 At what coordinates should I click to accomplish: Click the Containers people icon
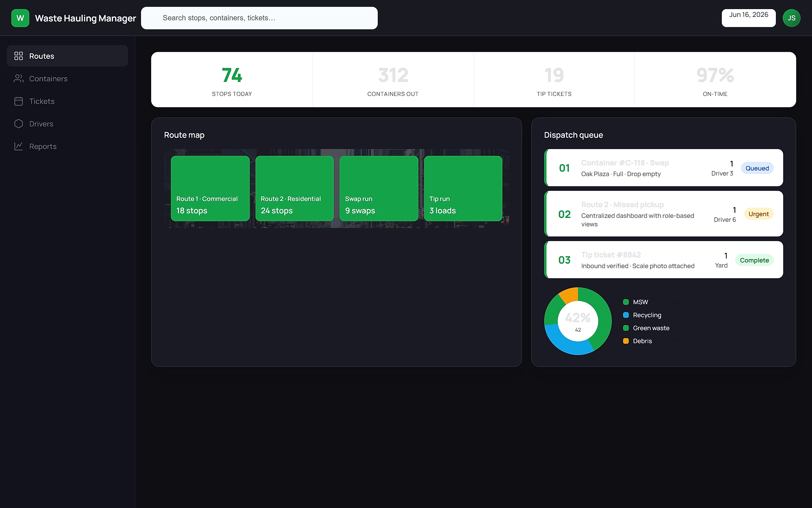tap(18, 79)
